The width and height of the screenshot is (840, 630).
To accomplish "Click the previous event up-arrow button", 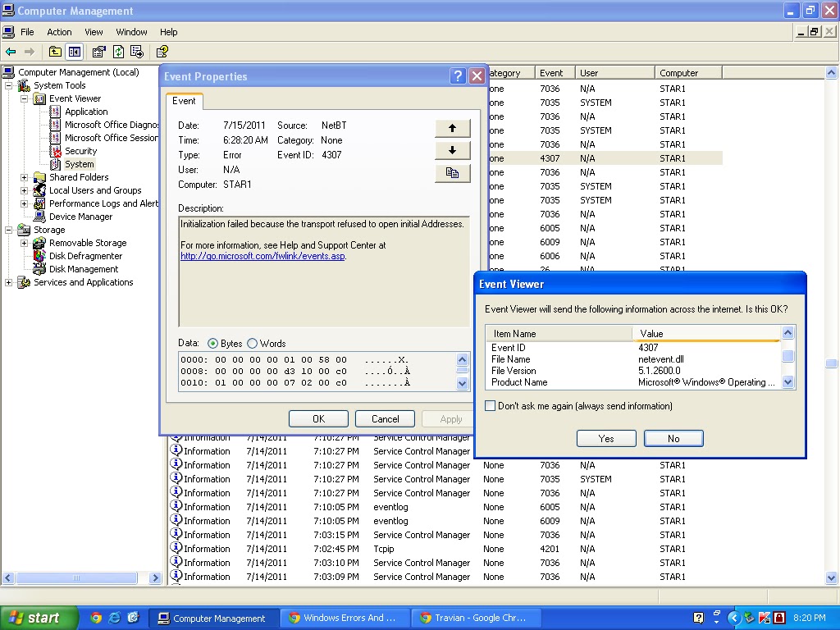I will pyautogui.click(x=452, y=128).
